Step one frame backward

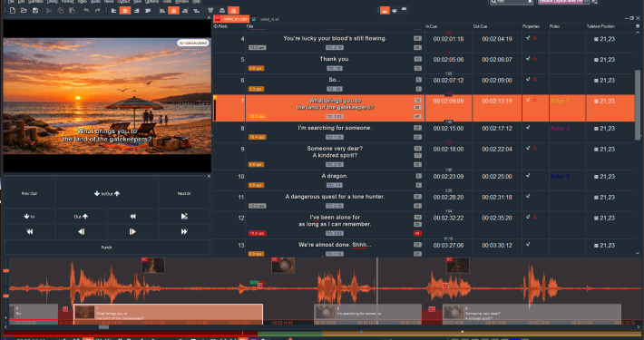click(81, 231)
